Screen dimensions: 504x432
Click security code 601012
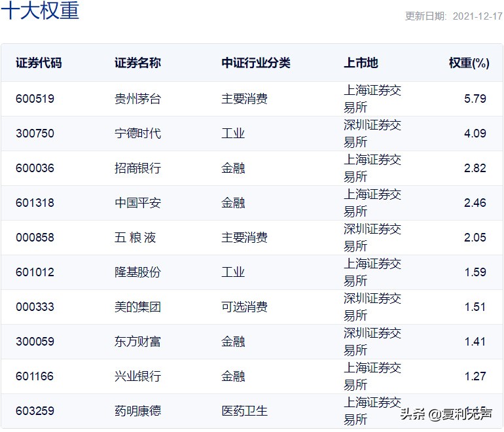point(35,272)
